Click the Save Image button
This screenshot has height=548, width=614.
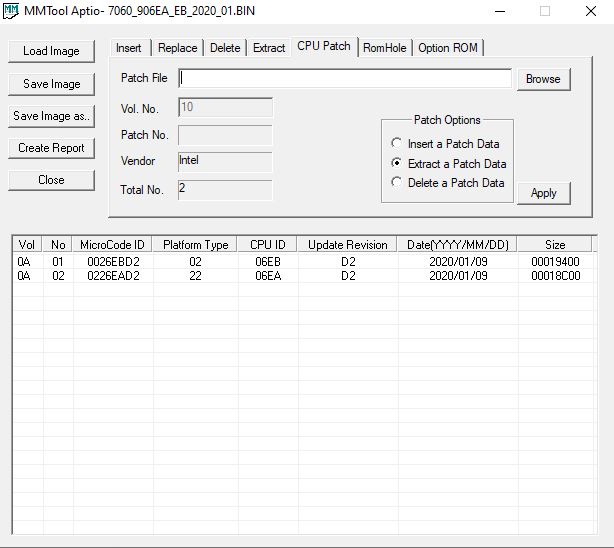point(51,84)
